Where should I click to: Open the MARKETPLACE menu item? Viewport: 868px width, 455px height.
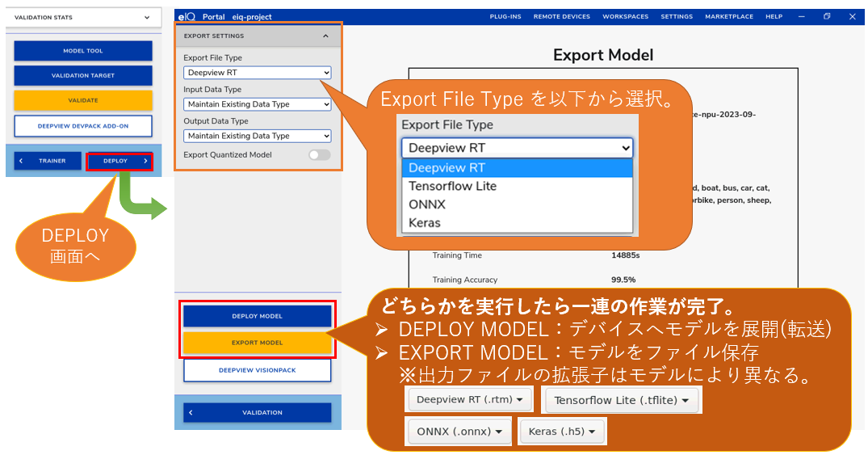coord(729,16)
